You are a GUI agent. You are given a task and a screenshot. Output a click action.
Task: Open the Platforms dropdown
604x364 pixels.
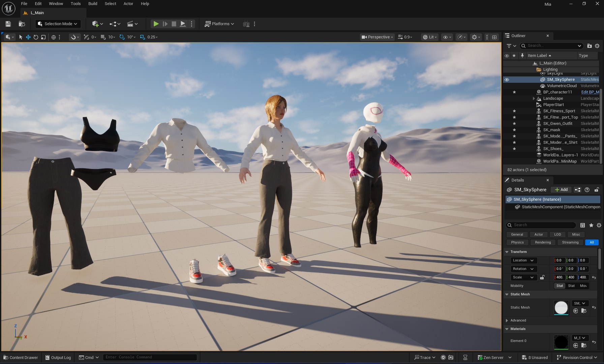pyautogui.click(x=219, y=24)
